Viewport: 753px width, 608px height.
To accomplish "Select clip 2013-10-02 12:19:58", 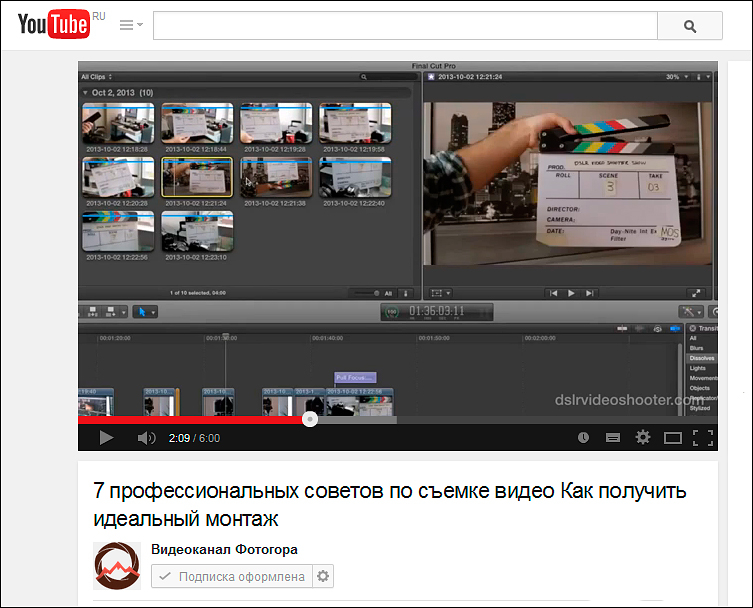I will pyautogui.click(x=355, y=123).
